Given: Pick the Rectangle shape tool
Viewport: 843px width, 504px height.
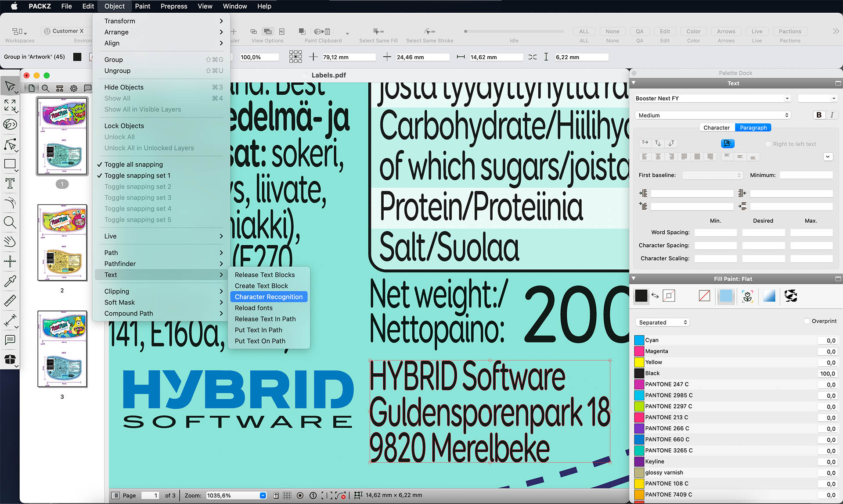Looking at the screenshot, I should 10,164.
